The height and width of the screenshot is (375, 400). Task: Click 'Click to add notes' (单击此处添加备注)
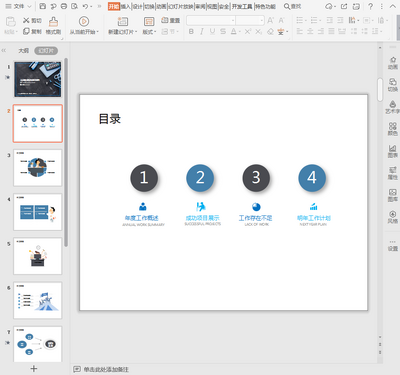(x=106, y=369)
